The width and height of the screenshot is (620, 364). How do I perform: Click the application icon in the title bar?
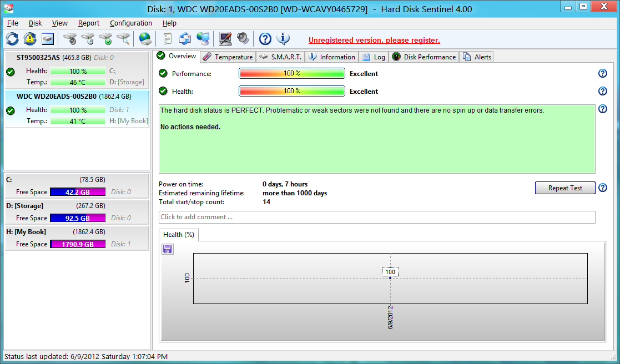tap(8, 8)
